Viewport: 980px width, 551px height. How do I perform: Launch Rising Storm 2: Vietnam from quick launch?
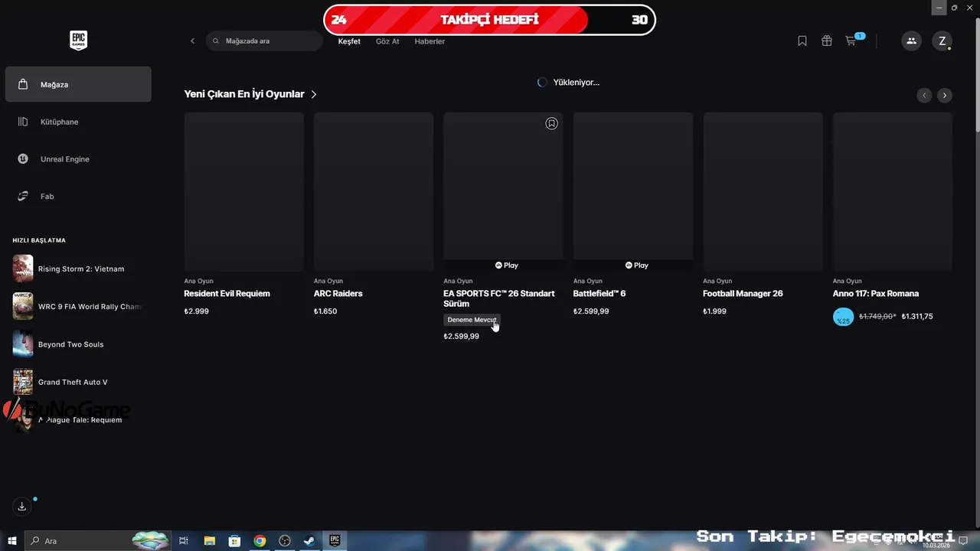(78, 269)
